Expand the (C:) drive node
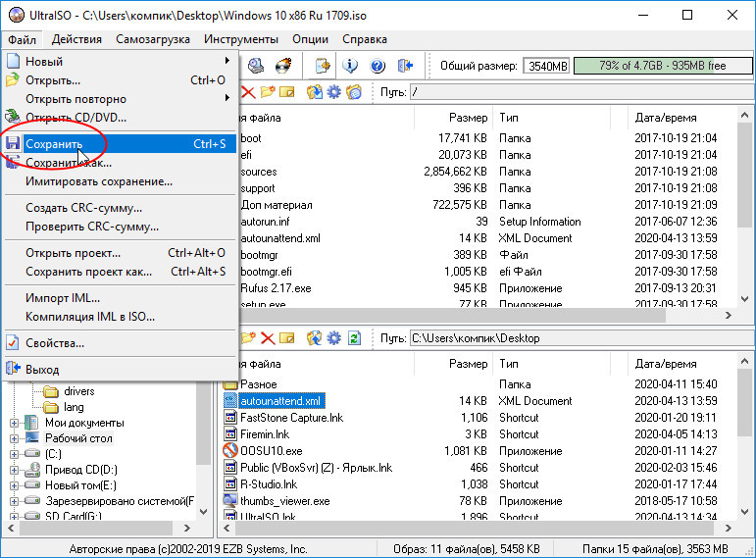Viewport: 756px width, 558px height. pyautogui.click(x=14, y=454)
